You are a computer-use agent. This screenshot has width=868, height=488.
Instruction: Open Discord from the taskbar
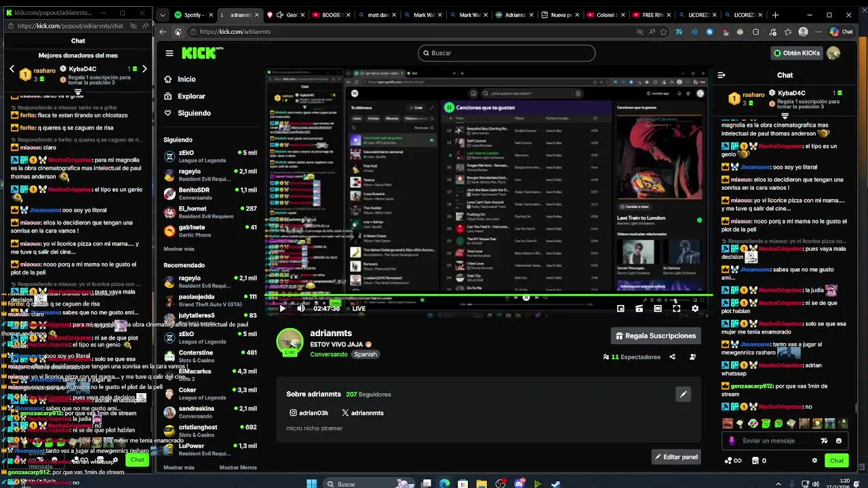519,484
